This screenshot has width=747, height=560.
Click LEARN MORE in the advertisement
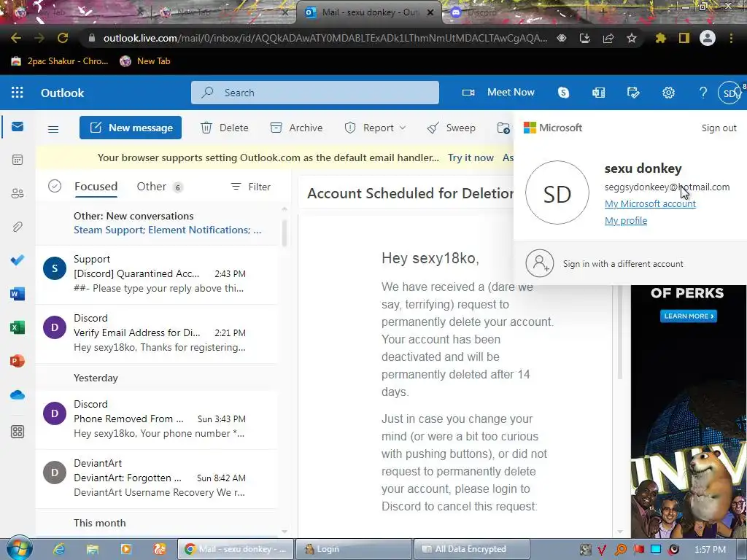pyautogui.click(x=689, y=316)
